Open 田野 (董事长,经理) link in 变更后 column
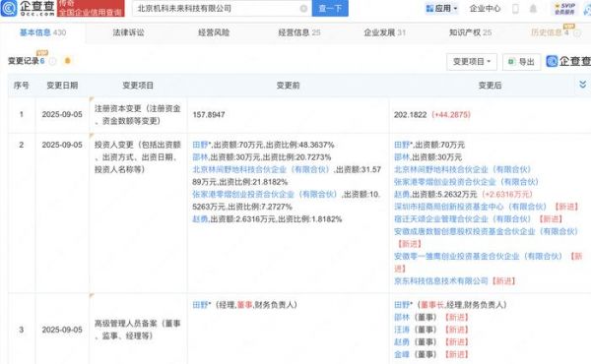This screenshot has height=364, width=591. [x=403, y=305]
